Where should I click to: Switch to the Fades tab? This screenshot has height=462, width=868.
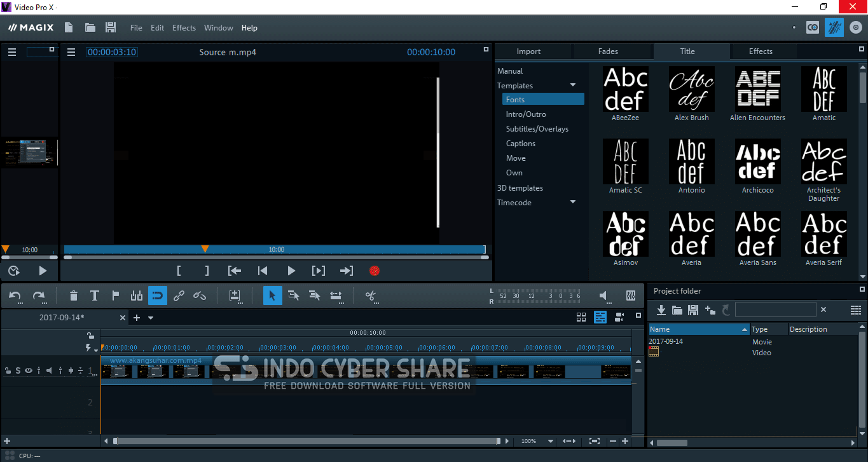point(608,51)
